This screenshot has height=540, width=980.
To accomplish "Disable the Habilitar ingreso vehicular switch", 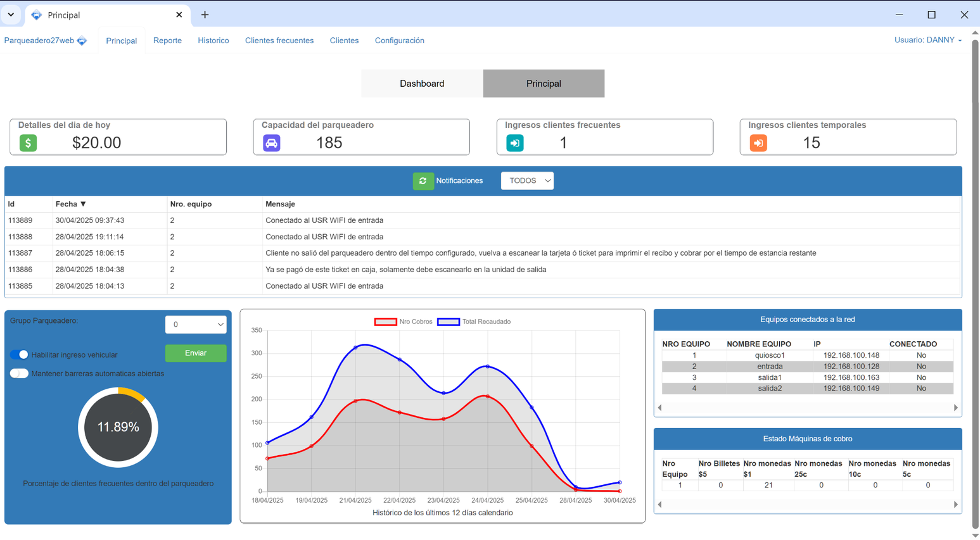I will [x=20, y=355].
